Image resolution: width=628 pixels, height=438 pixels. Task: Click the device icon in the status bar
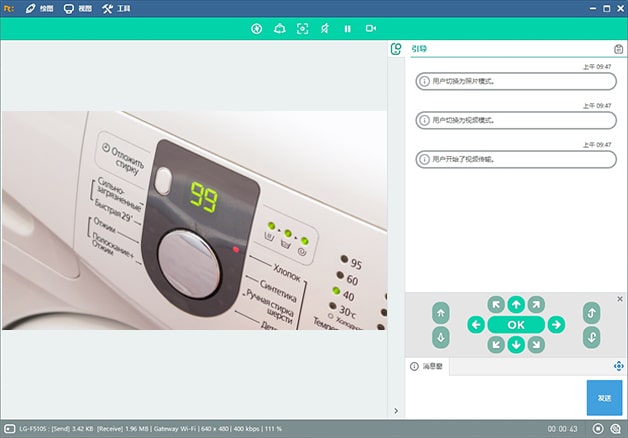pyautogui.click(x=10, y=429)
